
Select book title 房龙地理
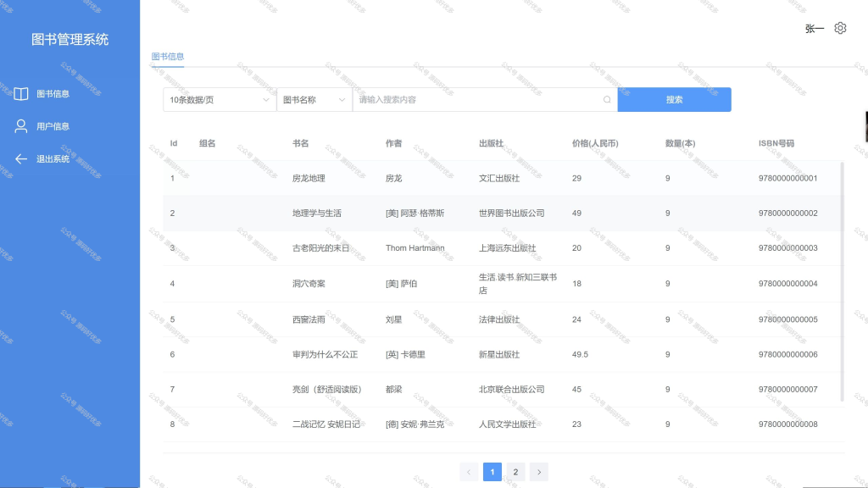tap(309, 178)
